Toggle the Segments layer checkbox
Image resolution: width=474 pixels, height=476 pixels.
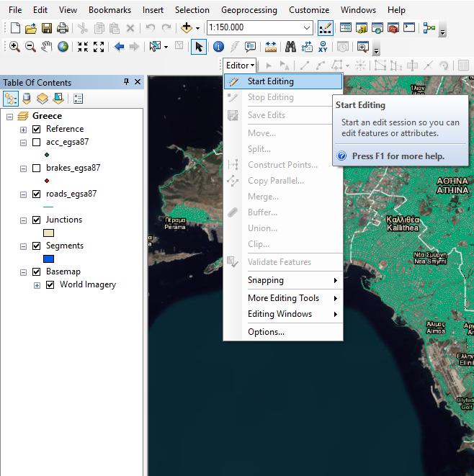pyautogui.click(x=37, y=246)
